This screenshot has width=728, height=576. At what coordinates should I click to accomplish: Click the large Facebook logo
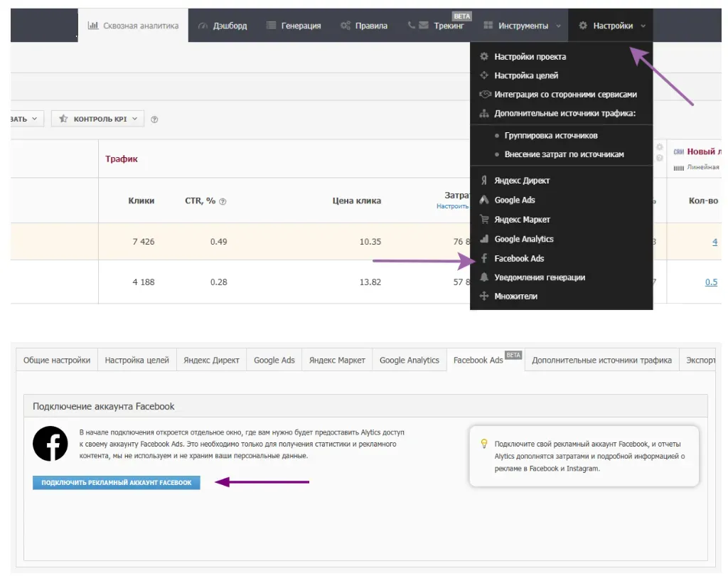point(50,444)
